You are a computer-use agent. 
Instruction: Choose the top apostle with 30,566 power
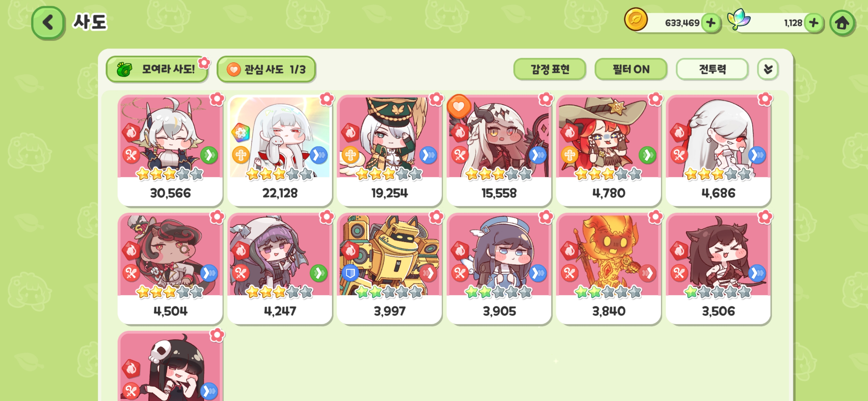click(x=170, y=150)
